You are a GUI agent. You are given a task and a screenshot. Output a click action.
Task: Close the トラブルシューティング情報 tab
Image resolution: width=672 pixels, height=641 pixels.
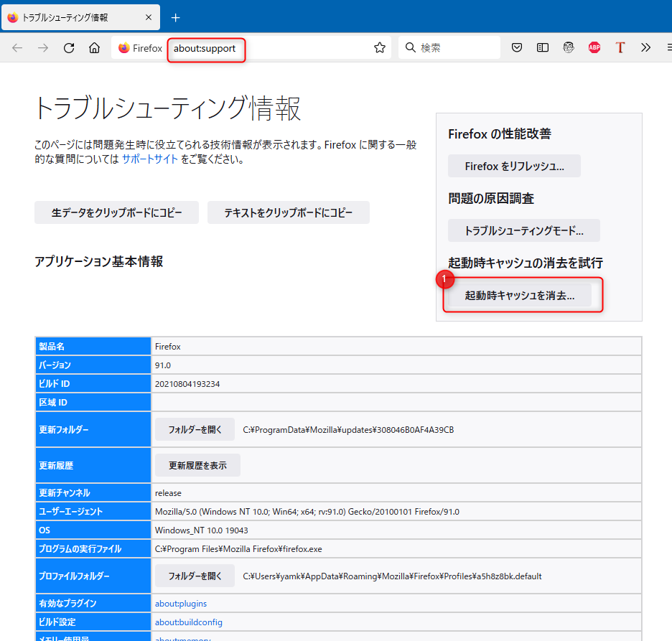(x=148, y=18)
